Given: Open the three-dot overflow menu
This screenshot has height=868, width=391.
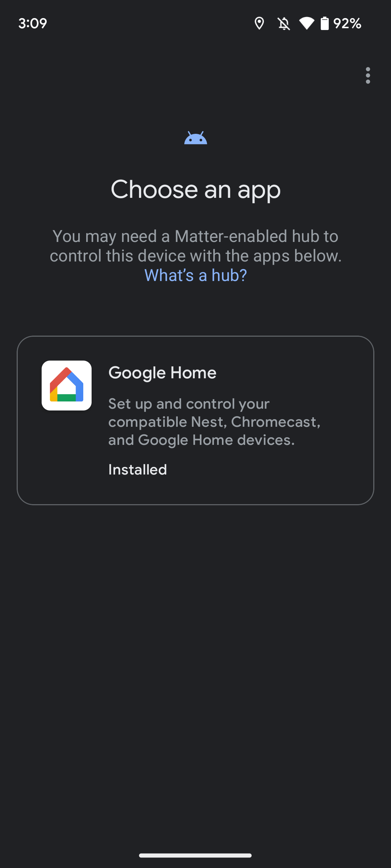Looking at the screenshot, I should (368, 75).
